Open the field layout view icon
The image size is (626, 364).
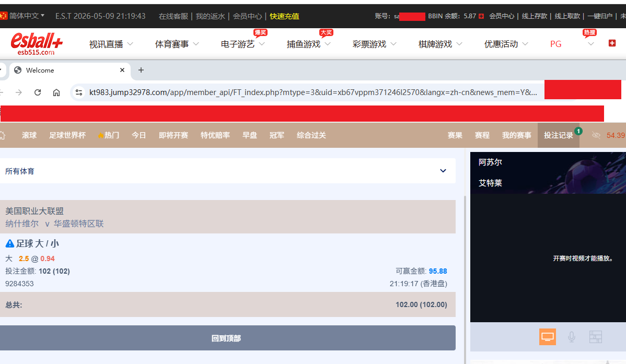(x=595, y=337)
